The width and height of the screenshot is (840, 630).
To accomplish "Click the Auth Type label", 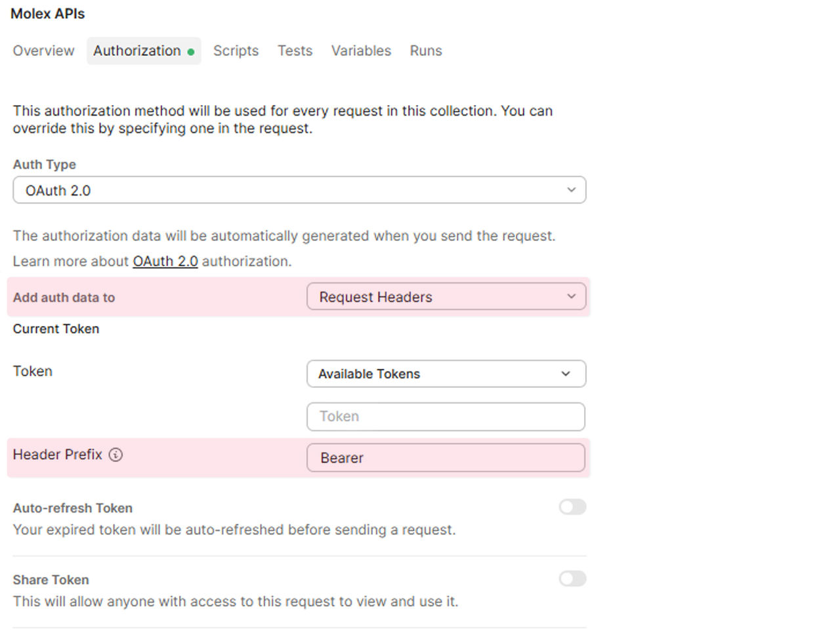I will coord(44,164).
